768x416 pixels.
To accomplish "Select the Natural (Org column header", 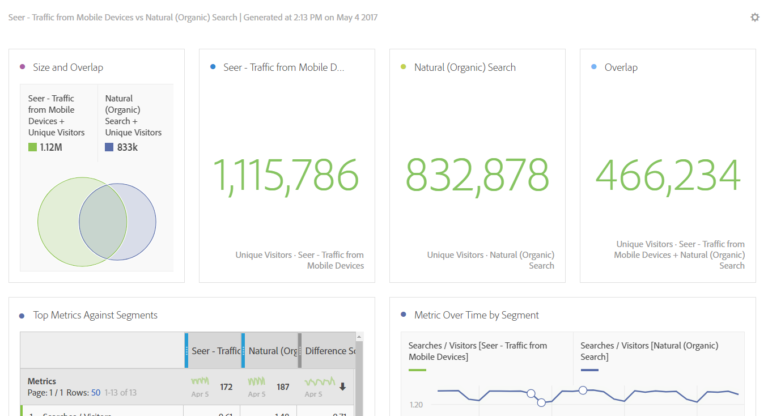I will [270, 351].
